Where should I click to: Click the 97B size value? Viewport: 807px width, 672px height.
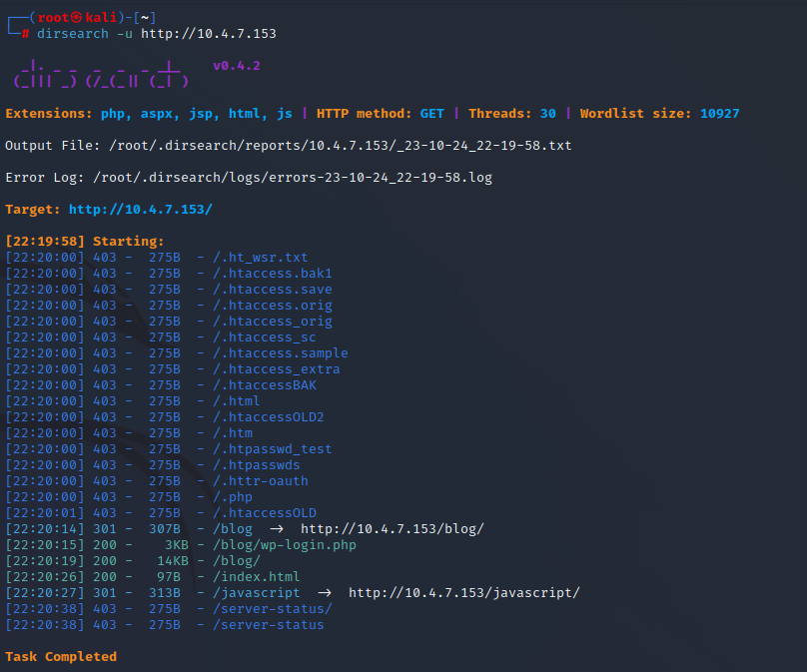pos(169,576)
